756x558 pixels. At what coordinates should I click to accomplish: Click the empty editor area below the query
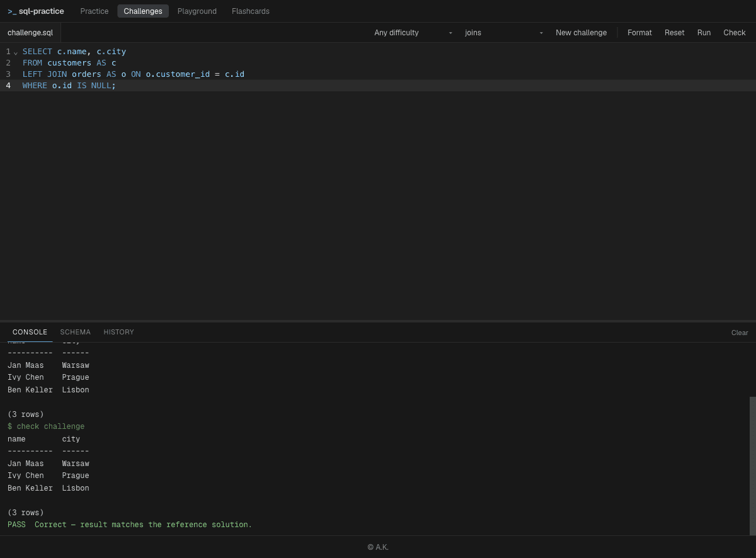pos(378,205)
